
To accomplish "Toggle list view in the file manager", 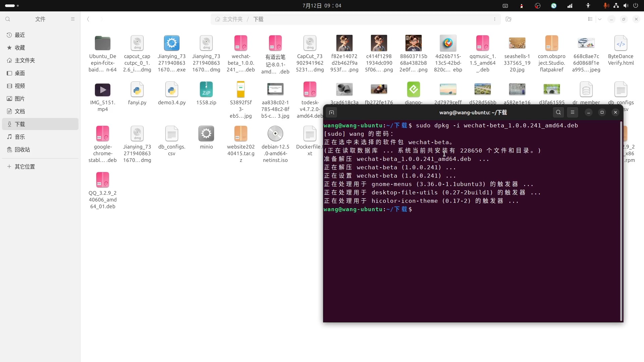I will pos(590,19).
